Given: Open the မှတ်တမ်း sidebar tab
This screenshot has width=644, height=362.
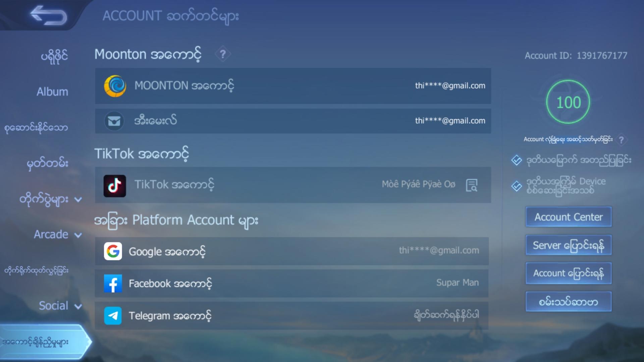Looking at the screenshot, I should 48,164.
